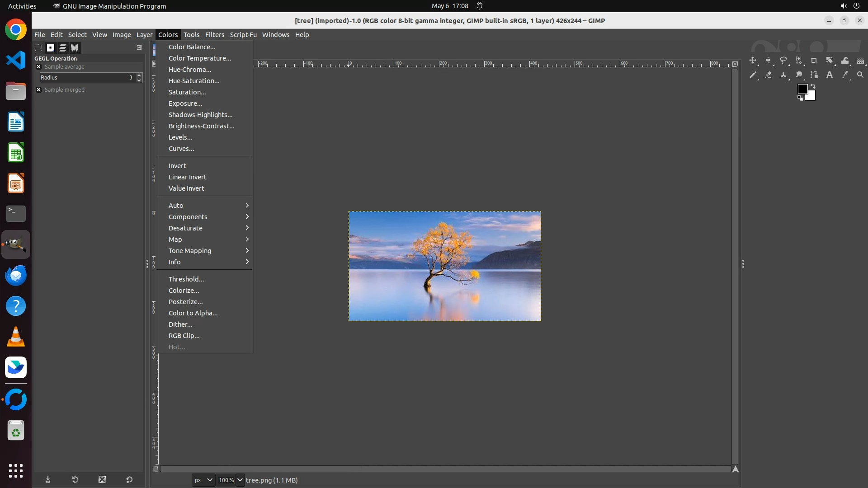The image size is (868, 488).
Task: Toggle the Sample merged checkbox
Action: (39, 90)
